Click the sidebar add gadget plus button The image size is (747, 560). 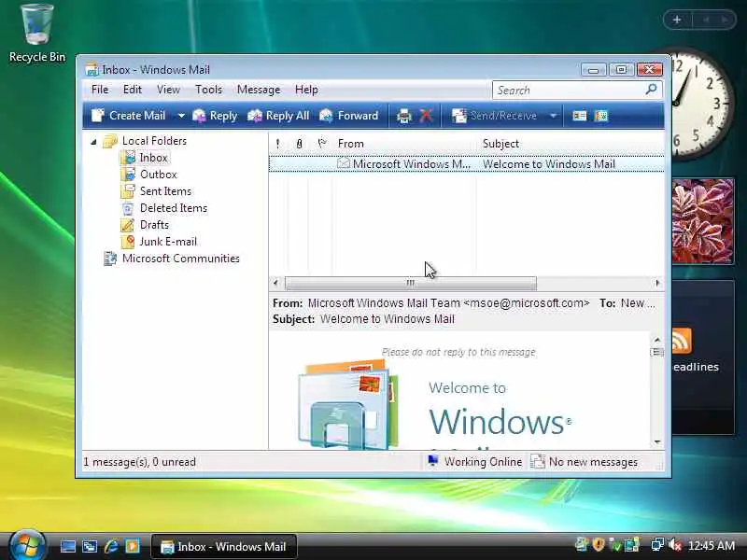click(676, 20)
